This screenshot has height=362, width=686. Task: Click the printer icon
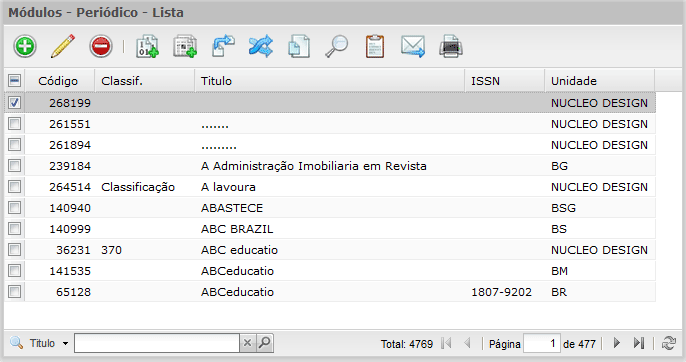click(x=451, y=46)
